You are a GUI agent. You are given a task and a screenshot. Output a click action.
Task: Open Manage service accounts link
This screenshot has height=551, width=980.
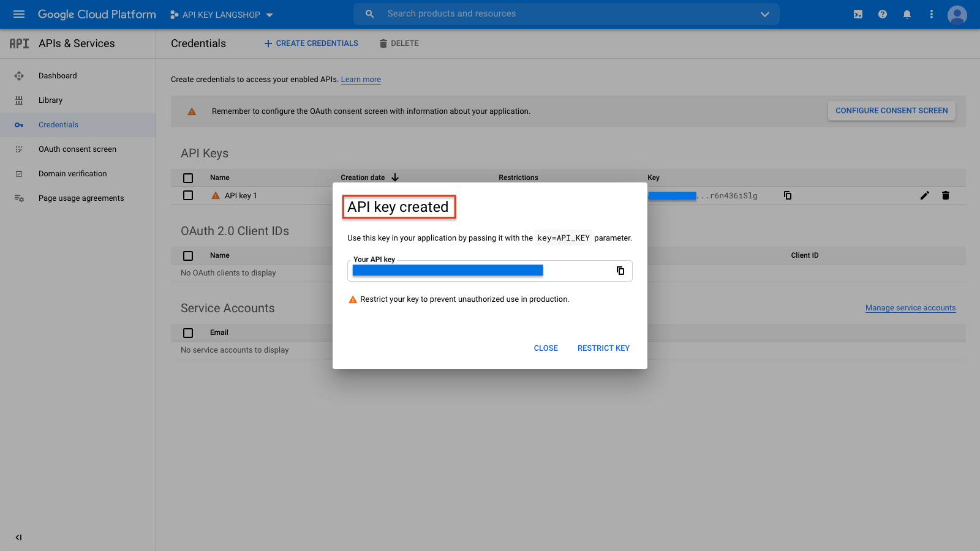coord(910,308)
